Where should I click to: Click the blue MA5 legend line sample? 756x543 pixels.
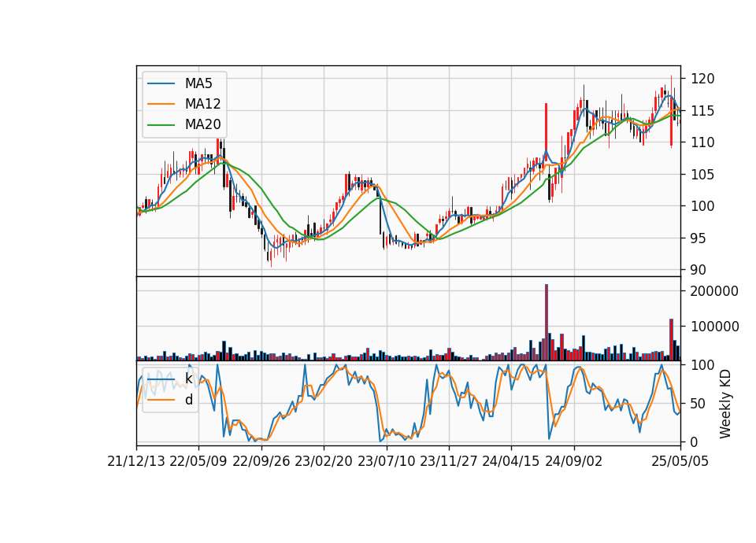pos(161,84)
